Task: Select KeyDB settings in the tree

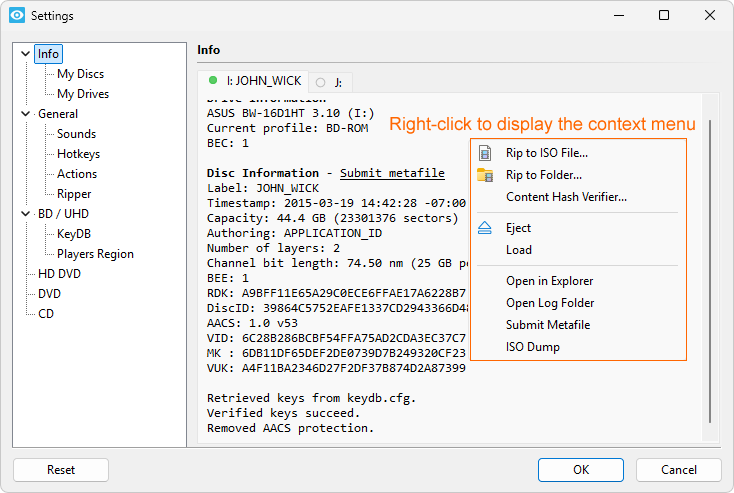Action: point(74,234)
